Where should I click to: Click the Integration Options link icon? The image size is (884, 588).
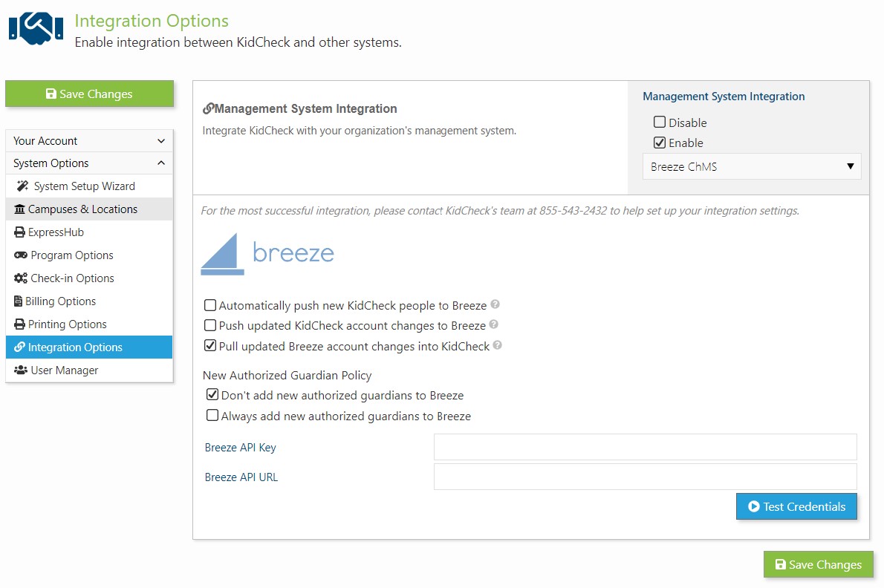[20, 347]
